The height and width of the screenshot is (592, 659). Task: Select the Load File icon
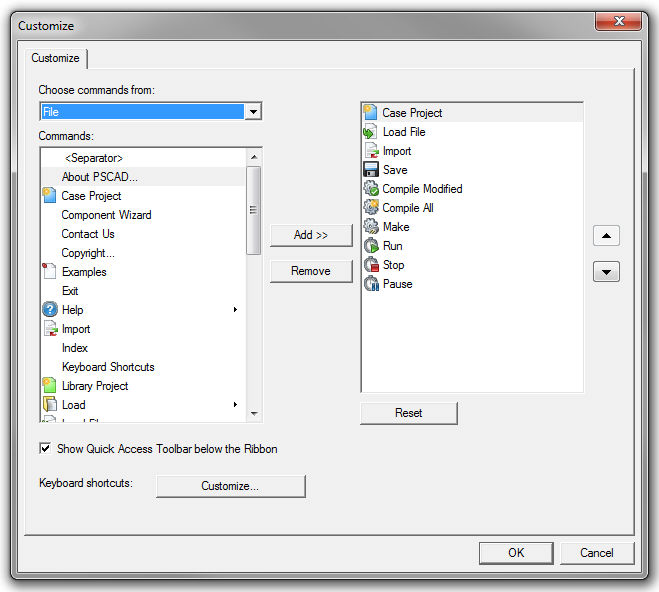(x=370, y=132)
